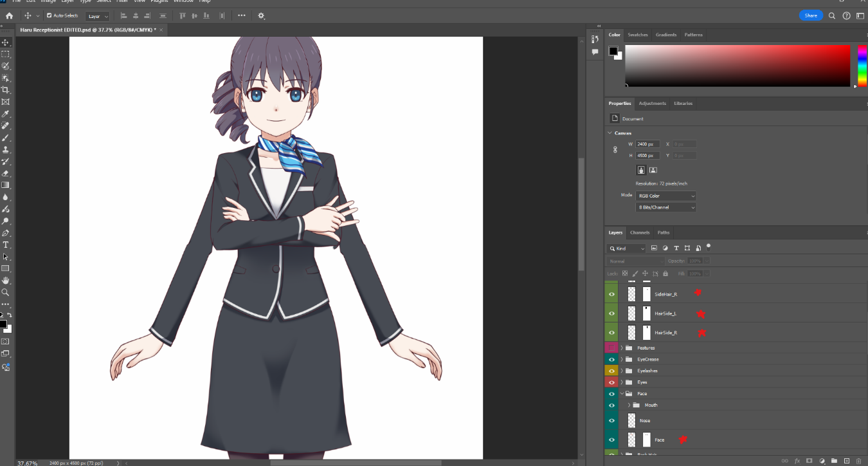Close the Haru Receptionist document tab
This screenshot has height=466, width=868.
coord(161,30)
